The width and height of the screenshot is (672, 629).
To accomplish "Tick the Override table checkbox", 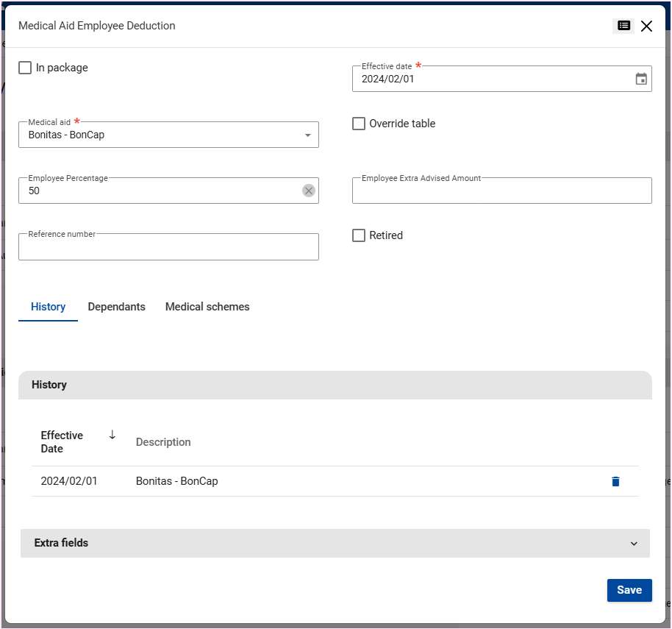I will 359,124.
